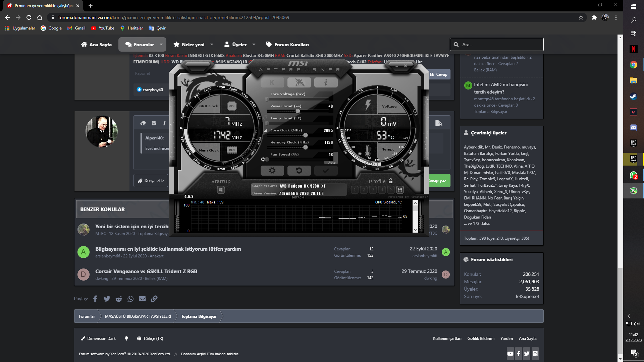Click the graph scrollbar up arrow
Screen dimensions: 644x362
click(415, 203)
